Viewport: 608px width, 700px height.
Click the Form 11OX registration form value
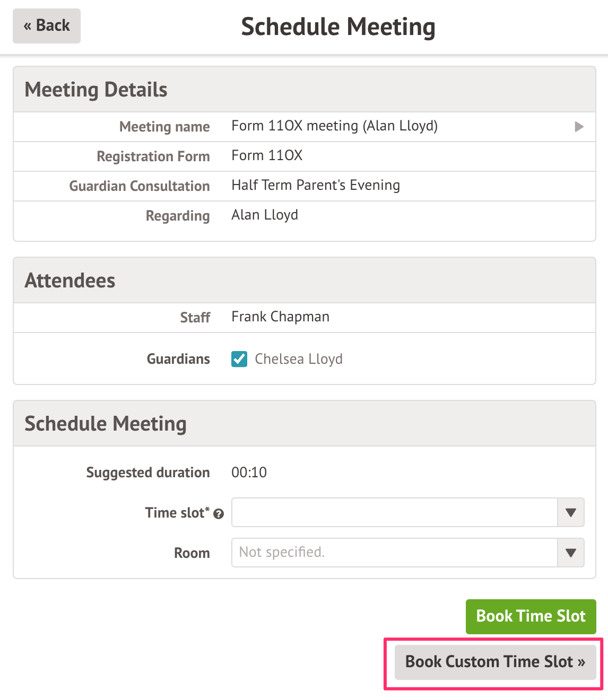(x=267, y=156)
